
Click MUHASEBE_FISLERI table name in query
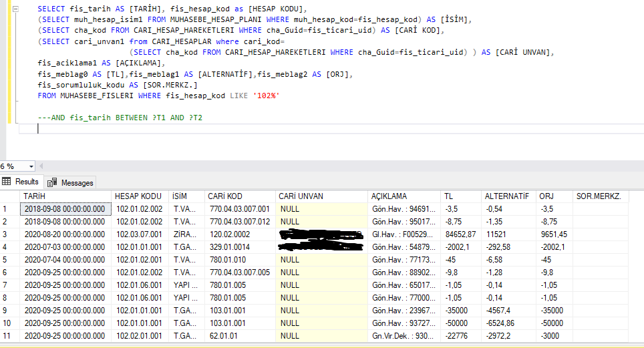(97, 96)
